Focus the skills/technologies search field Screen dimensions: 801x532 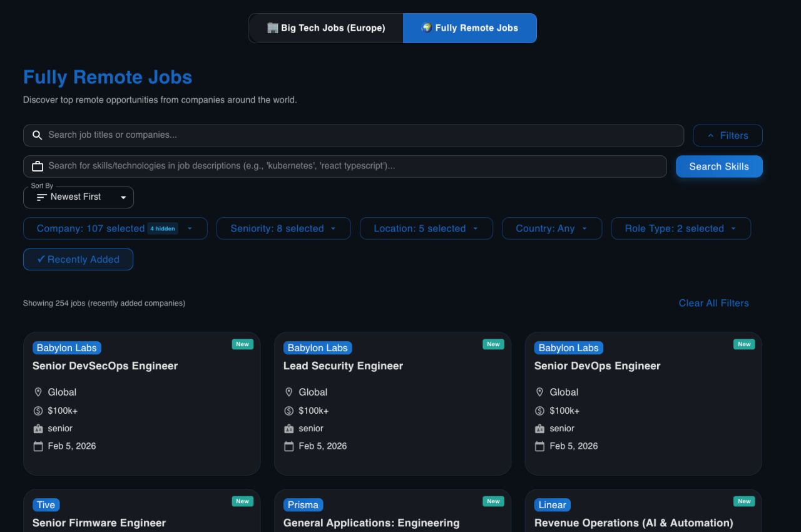[x=345, y=166]
